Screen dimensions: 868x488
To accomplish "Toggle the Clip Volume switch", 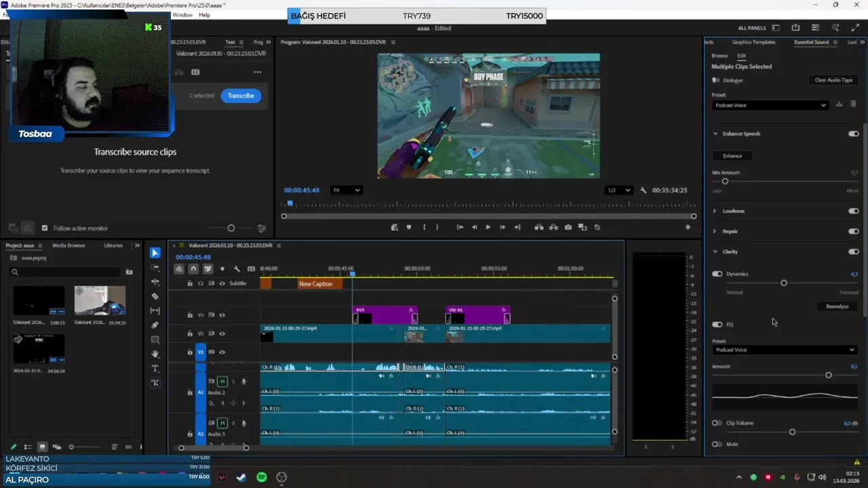I will (x=716, y=423).
